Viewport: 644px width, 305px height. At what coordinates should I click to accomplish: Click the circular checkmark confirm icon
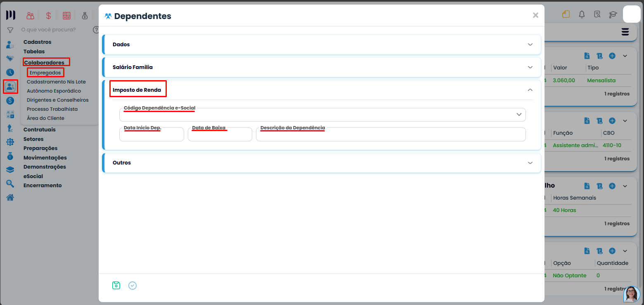click(x=133, y=285)
